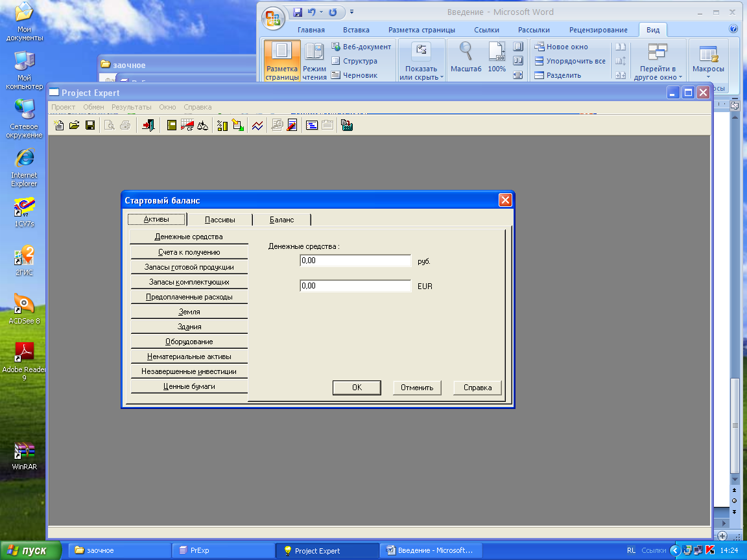Open Word help question mark icon
Viewport: 747px width, 560px height.
[733, 29]
